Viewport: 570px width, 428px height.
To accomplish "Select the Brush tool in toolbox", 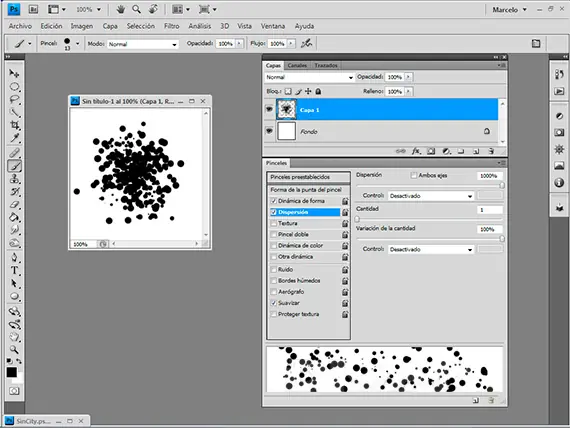I will pyautogui.click(x=14, y=166).
